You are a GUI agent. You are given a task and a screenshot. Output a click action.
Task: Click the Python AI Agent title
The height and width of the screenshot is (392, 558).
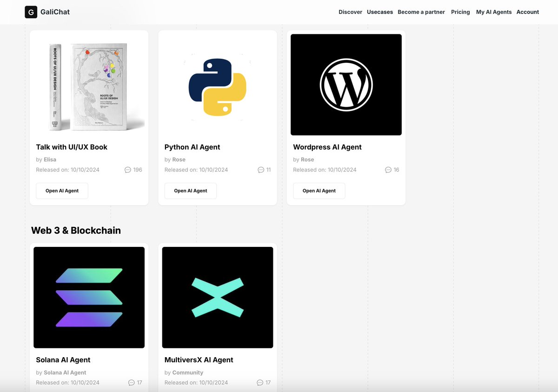click(193, 147)
